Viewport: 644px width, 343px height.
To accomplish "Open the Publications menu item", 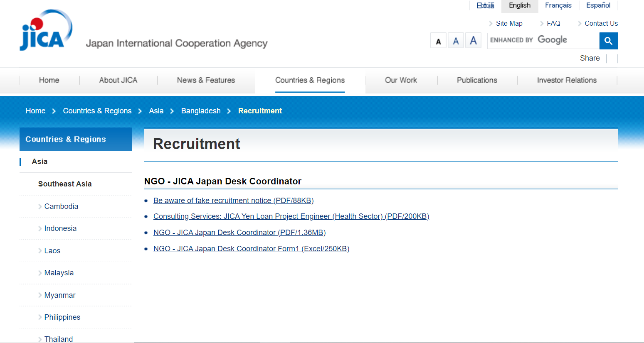I will pos(477,80).
